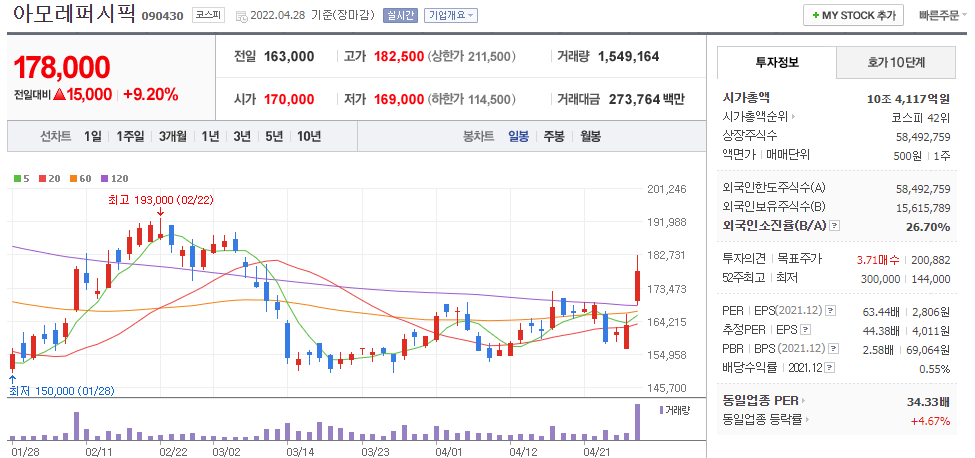Click the 거래대금 value 273,764

coord(634,99)
